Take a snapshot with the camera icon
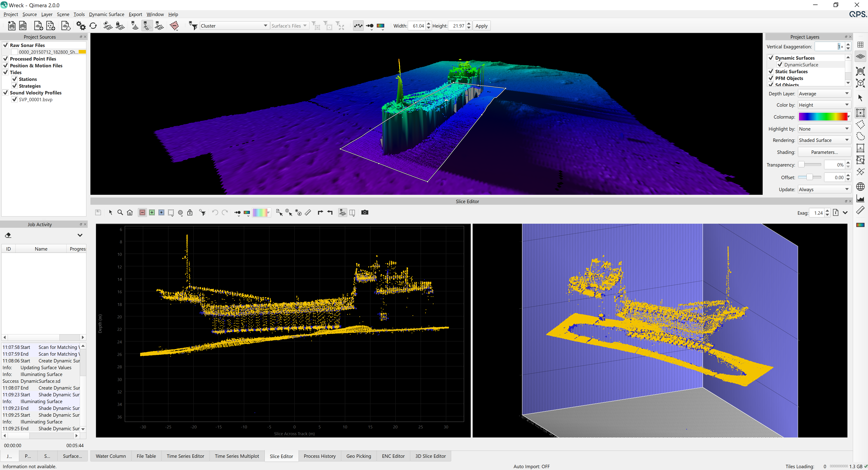Viewport: 868px width, 470px height. pos(365,213)
